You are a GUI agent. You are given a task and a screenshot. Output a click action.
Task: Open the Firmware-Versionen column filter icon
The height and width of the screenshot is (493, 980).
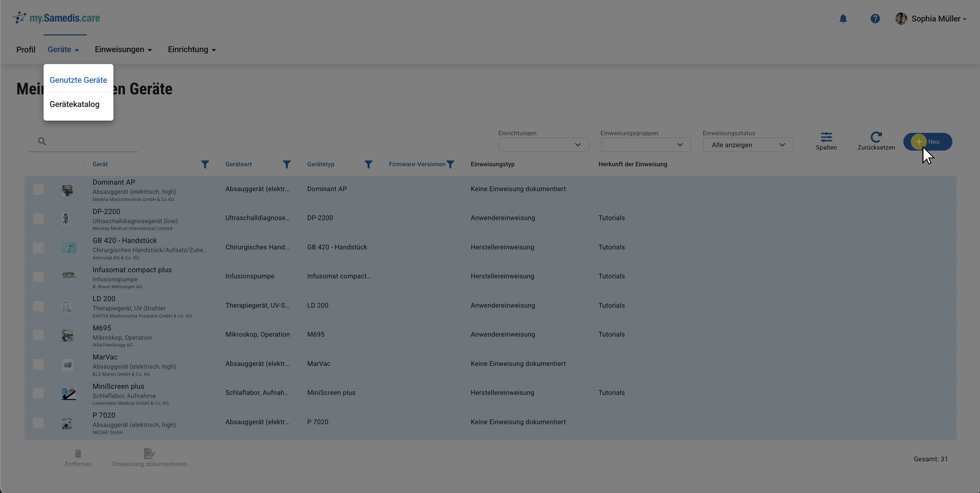pos(450,164)
